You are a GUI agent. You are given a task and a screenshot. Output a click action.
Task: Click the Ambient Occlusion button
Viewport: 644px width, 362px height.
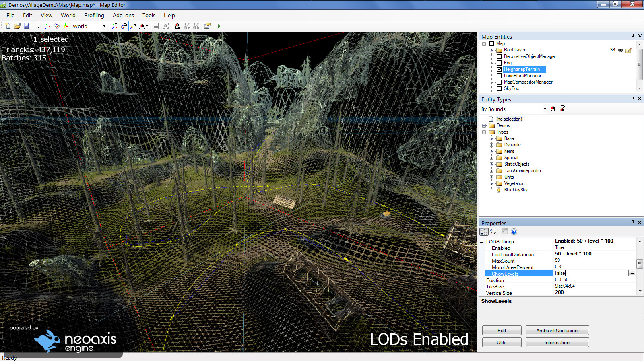[x=557, y=331]
